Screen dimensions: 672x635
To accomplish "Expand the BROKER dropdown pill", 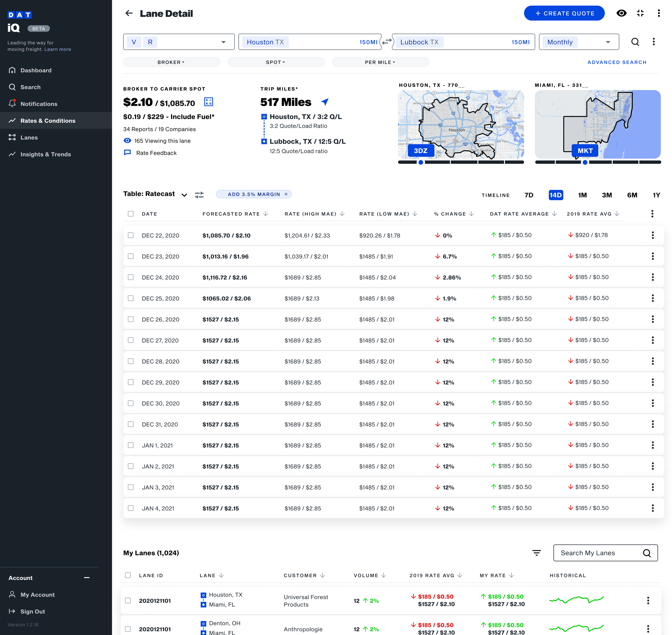I will [x=171, y=62].
